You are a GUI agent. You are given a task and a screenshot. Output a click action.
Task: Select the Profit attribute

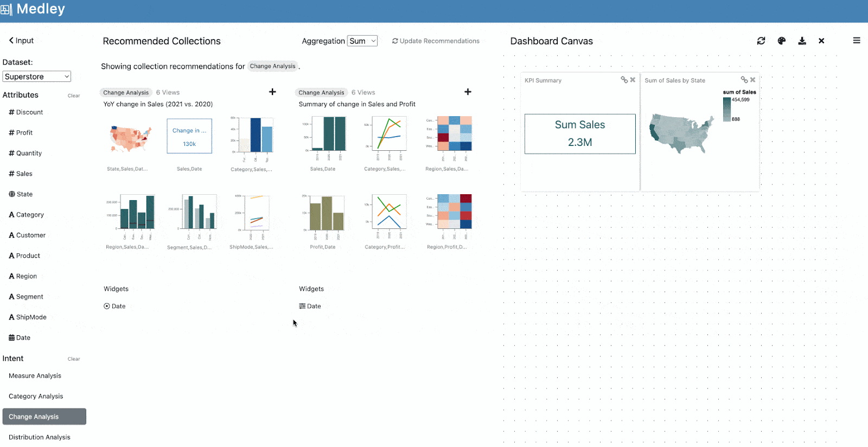pos(21,133)
